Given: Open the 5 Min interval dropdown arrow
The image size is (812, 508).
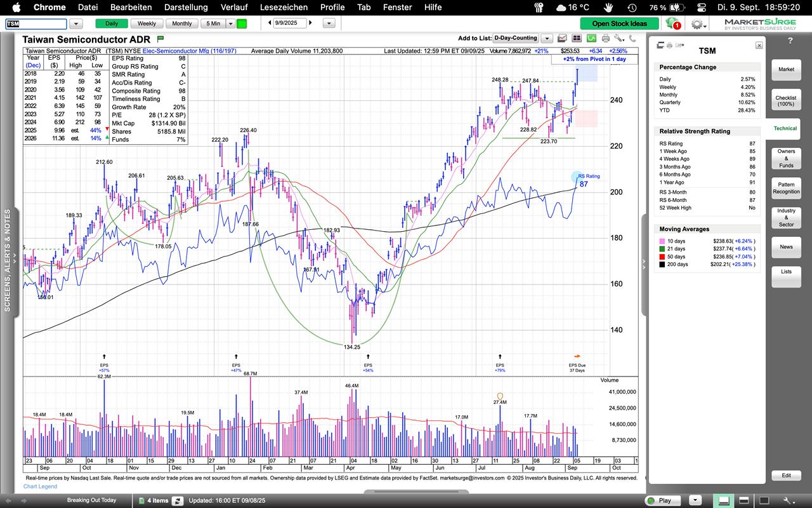Looking at the screenshot, I should click(x=230, y=23).
